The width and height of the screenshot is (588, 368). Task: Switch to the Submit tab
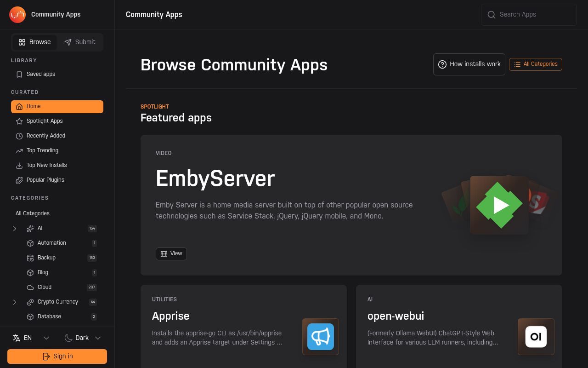[x=80, y=42]
